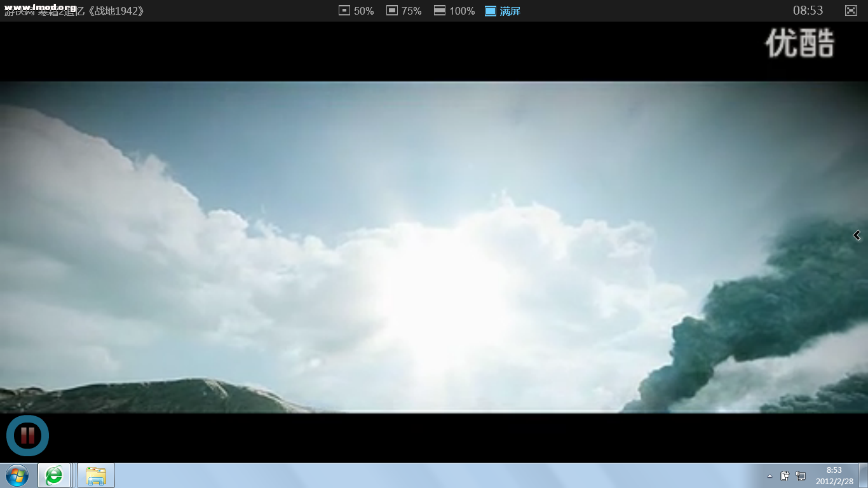
Task: Pause the video with the round pause button
Action: [x=27, y=436]
